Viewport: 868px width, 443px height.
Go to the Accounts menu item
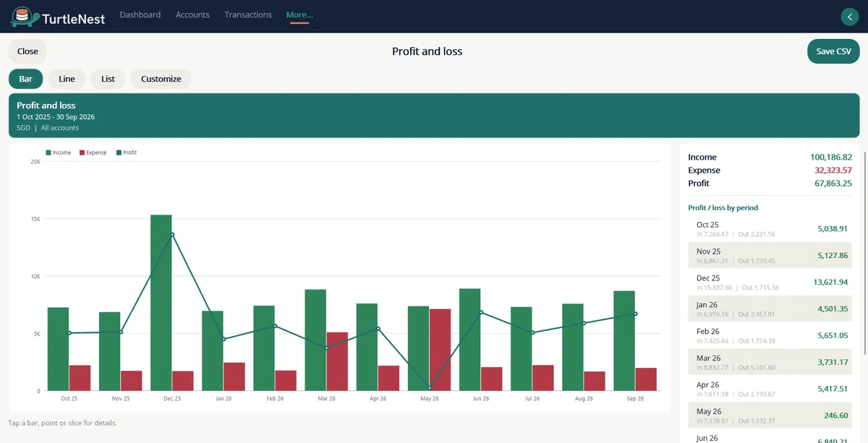(192, 14)
